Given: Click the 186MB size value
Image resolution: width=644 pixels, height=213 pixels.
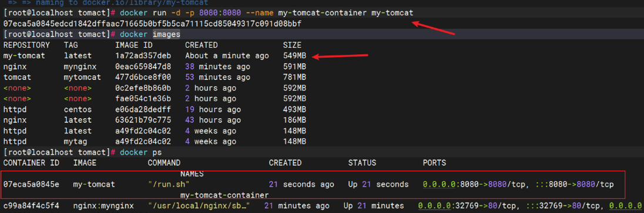Looking at the screenshot, I should (x=294, y=121).
